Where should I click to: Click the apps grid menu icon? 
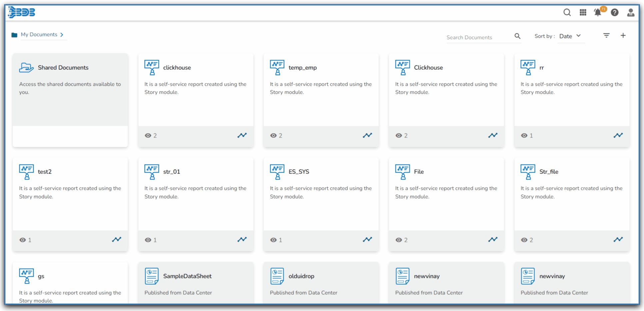tap(583, 13)
